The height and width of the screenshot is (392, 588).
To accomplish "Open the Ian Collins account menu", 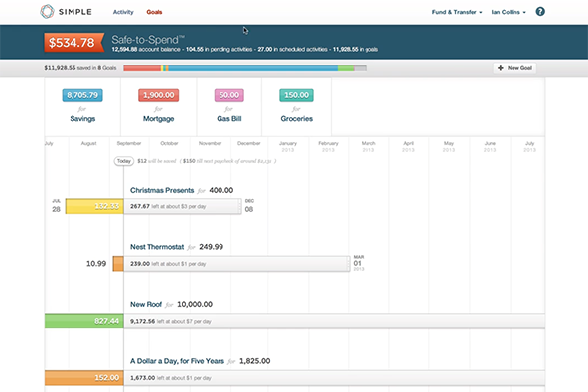I will pyautogui.click(x=509, y=12).
